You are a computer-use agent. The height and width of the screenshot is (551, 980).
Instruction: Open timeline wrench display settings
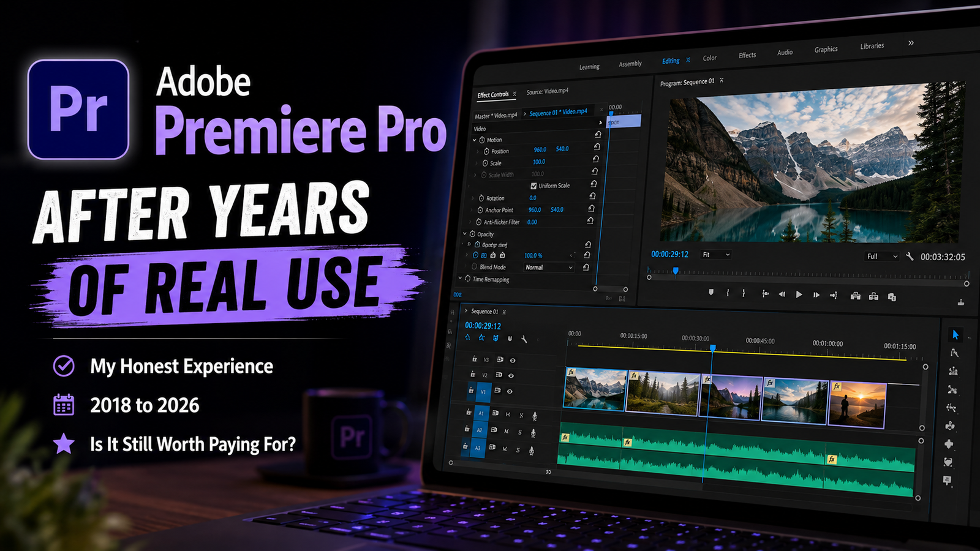524,339
